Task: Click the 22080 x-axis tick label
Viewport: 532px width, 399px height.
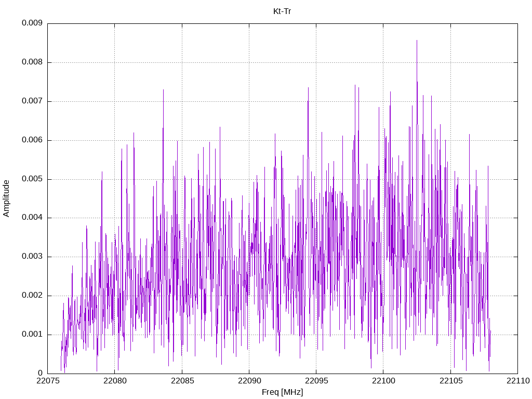Action: (115, 381)
